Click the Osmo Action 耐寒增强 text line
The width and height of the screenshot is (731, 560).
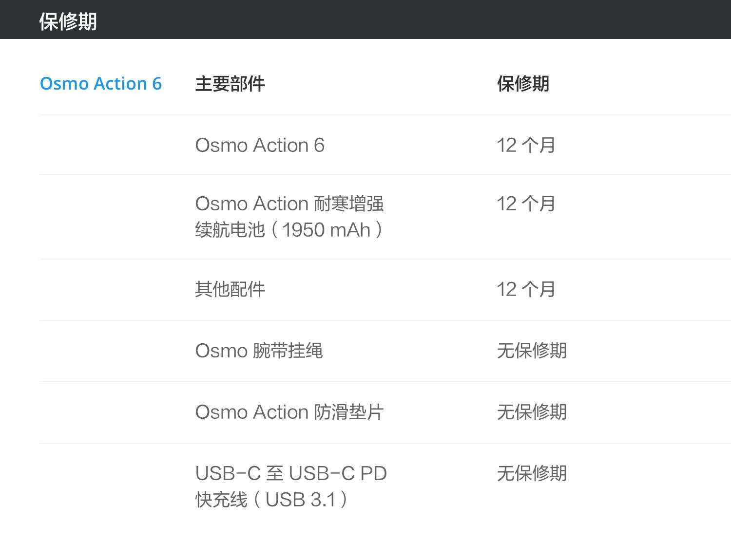tap(289, 204)
